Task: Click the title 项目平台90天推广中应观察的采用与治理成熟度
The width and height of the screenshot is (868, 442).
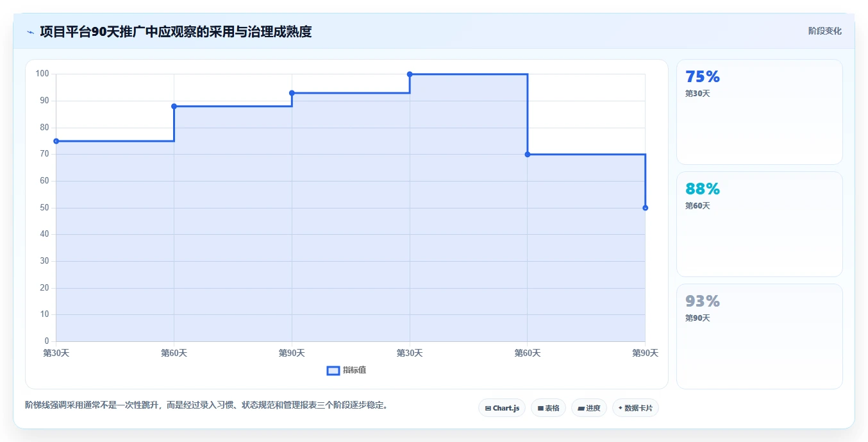Action: click(x=176, y=31)
